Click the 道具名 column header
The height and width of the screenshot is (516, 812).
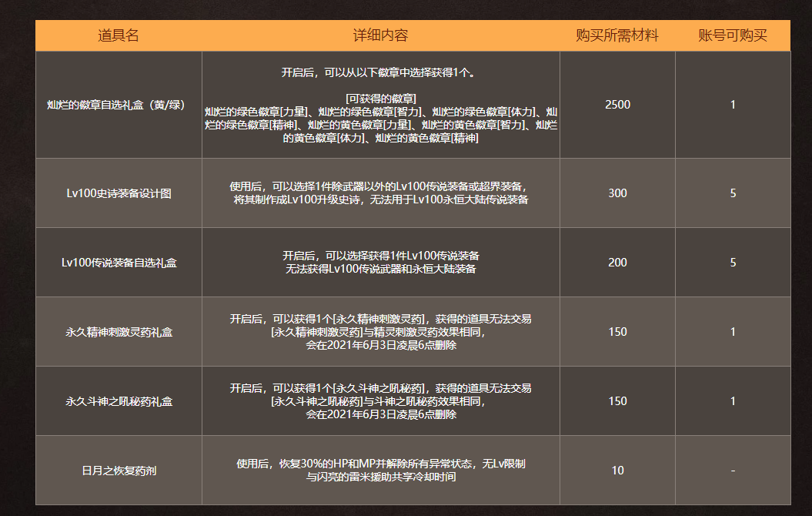tap(119, 35)
